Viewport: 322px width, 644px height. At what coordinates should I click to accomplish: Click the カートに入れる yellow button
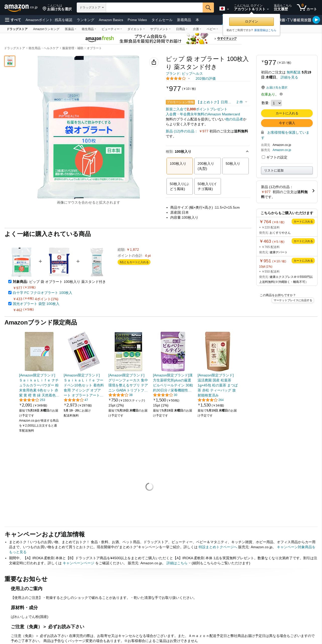point(287,113)
